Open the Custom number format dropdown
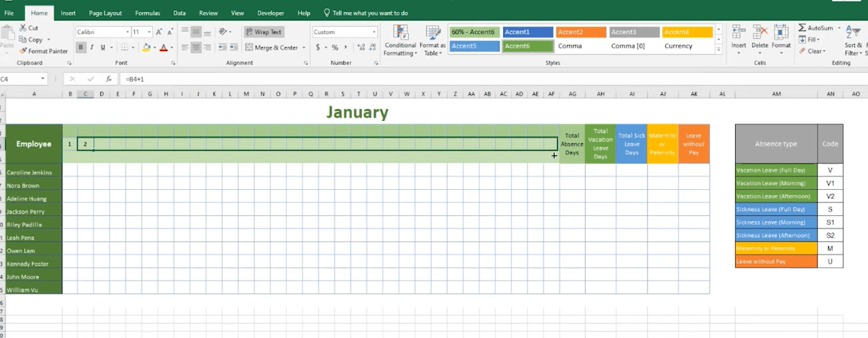Image resolution: width=868 pixels, height=338 pixels. pyautogui.click(x=374, y=32)
